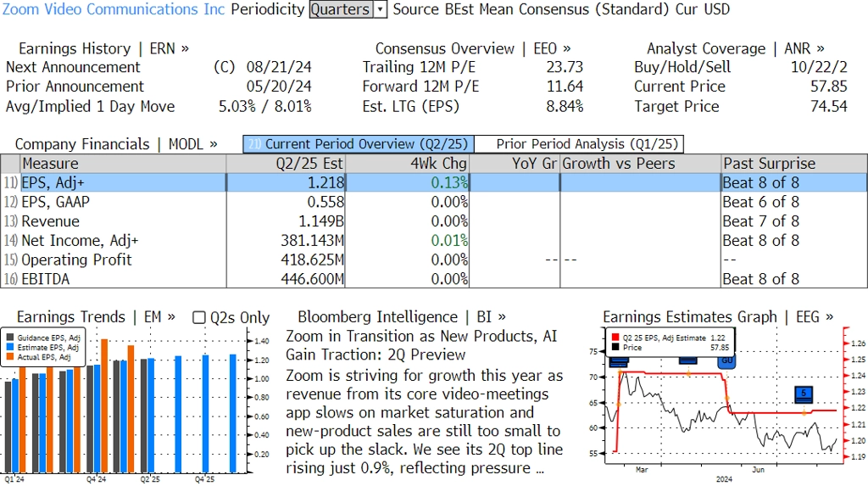Click the Target Price value 74.54

[x=829, y=106]
